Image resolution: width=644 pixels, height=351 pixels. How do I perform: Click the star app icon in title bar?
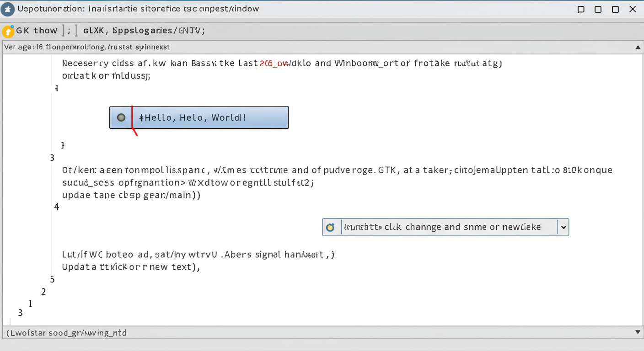(8, 9)
